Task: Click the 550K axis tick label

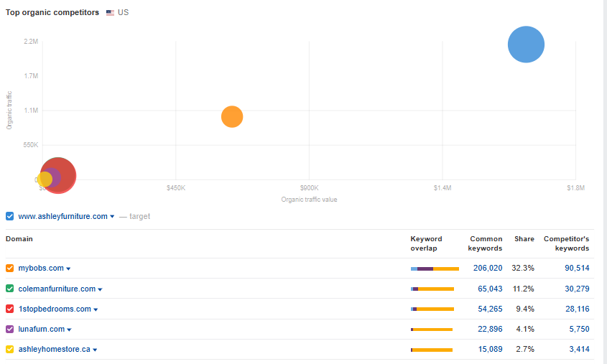Action: pyautogui.click(x=31, y=145)
